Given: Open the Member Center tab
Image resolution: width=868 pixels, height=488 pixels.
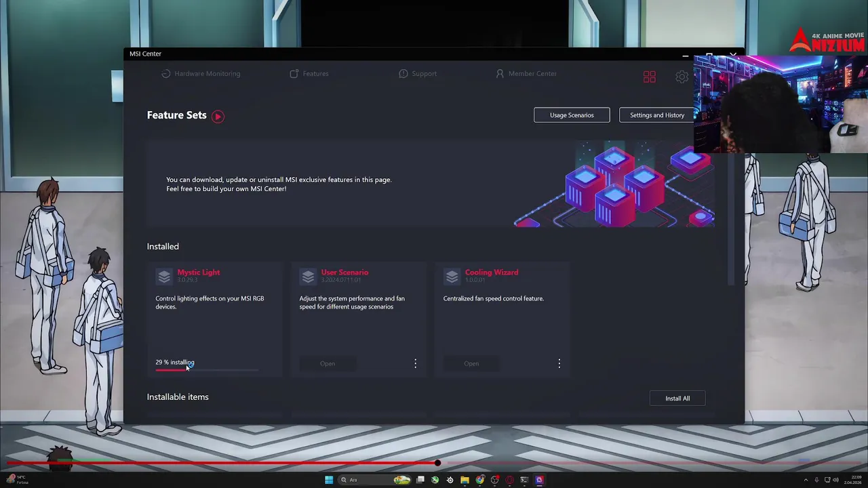Looking at the screenshot, I should [526, 73].
